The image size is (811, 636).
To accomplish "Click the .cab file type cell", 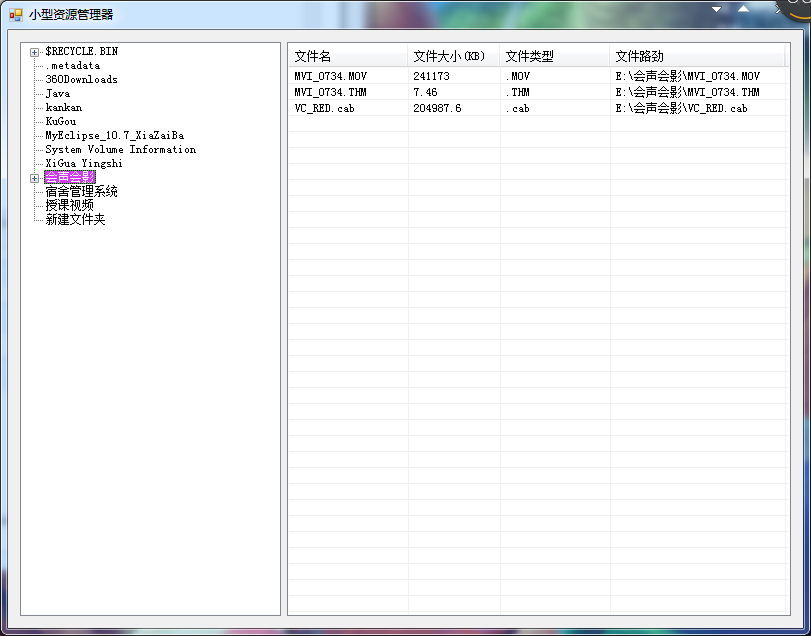I will 518,108.
